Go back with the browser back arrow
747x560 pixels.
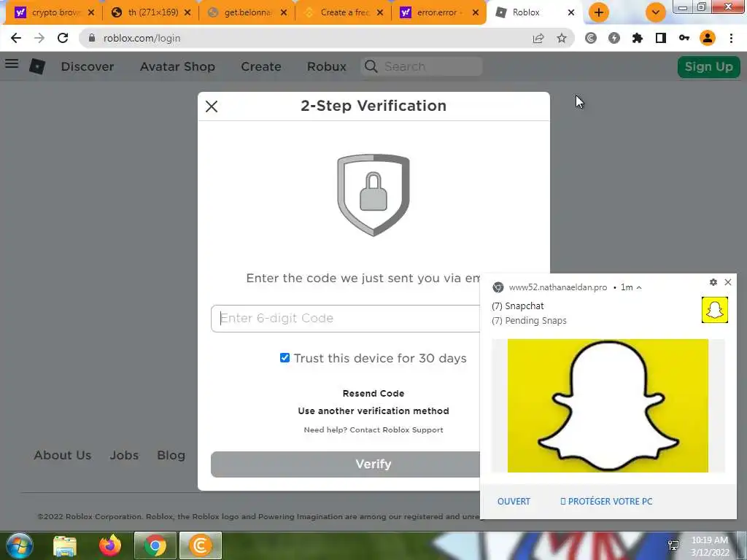coord(16,38)
